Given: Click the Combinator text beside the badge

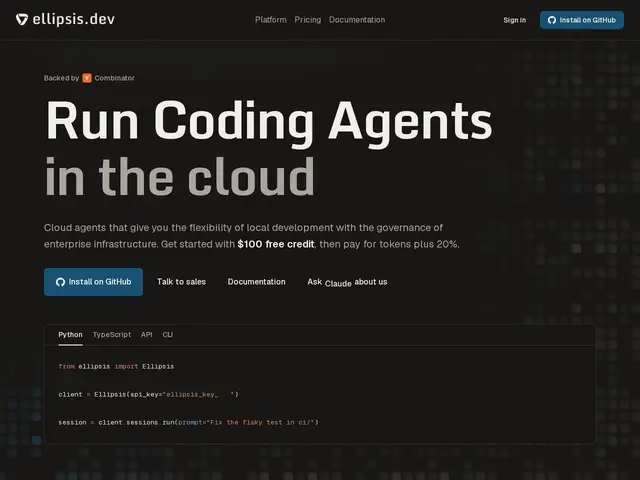Looking at the screenshot, I should [114, 78].
